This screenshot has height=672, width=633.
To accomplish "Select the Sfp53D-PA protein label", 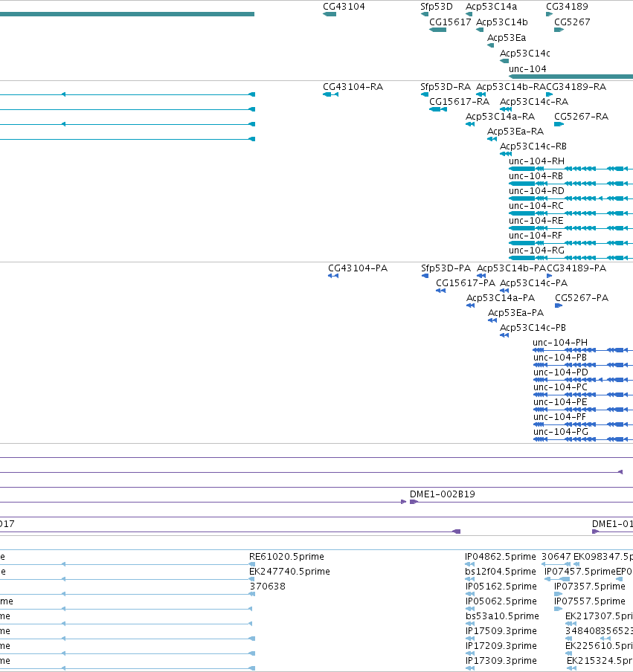I will tap(446, 268).
